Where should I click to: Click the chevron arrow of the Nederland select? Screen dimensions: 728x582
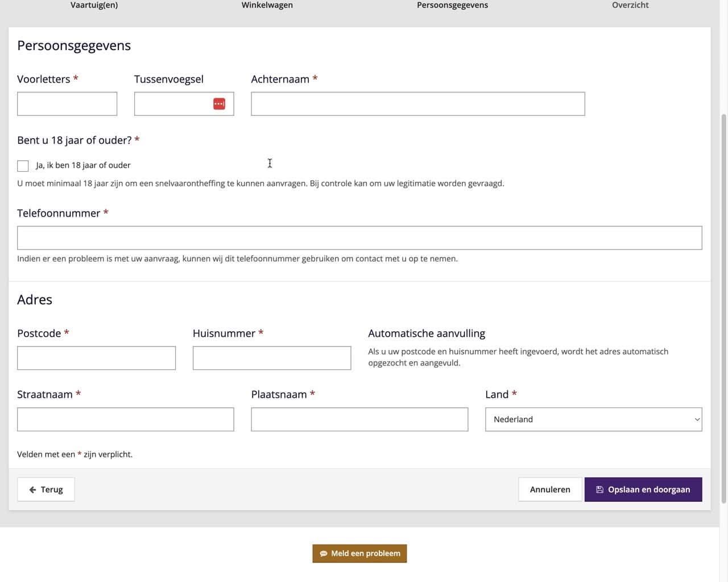point(697,419)
